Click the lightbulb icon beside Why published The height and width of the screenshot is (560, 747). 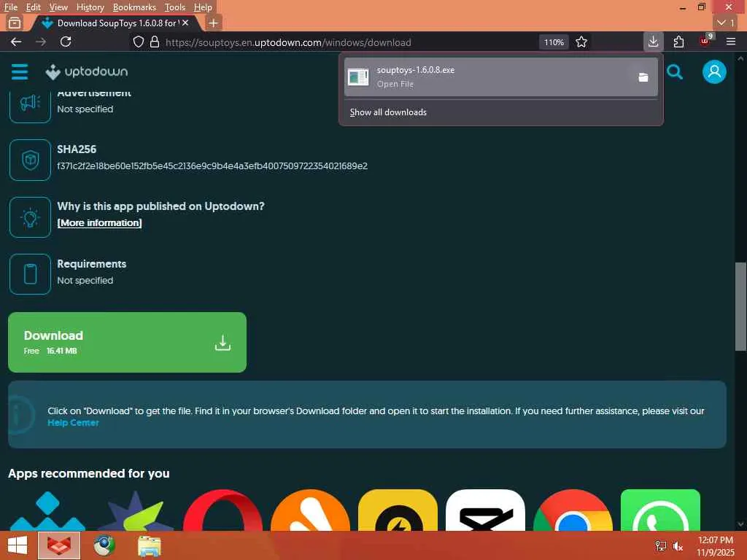tap(30, 217)
